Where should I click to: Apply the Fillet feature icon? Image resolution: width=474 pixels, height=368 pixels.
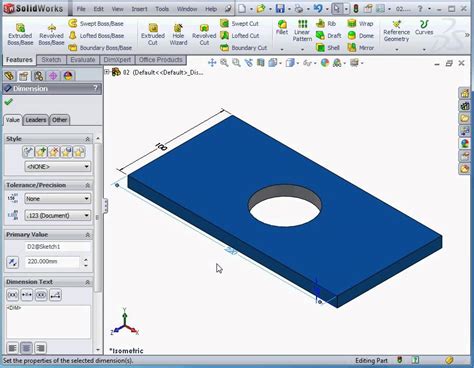tap(282, 27)
